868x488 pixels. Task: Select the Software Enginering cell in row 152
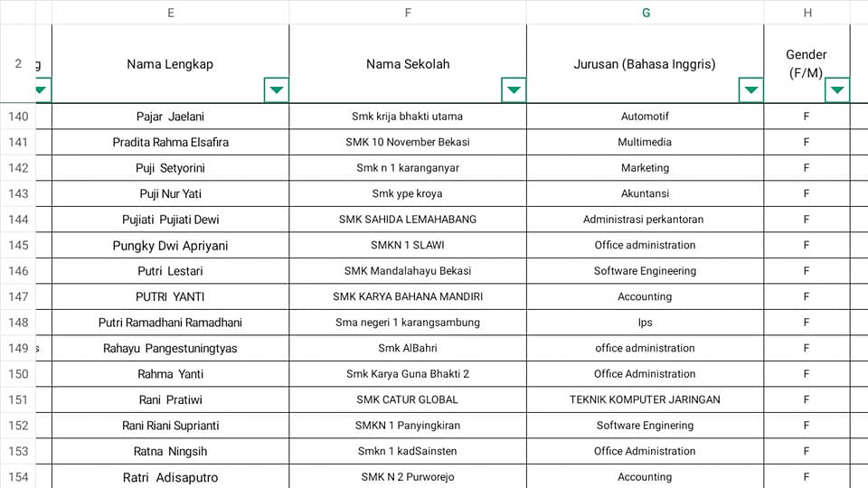coord(646,426)
